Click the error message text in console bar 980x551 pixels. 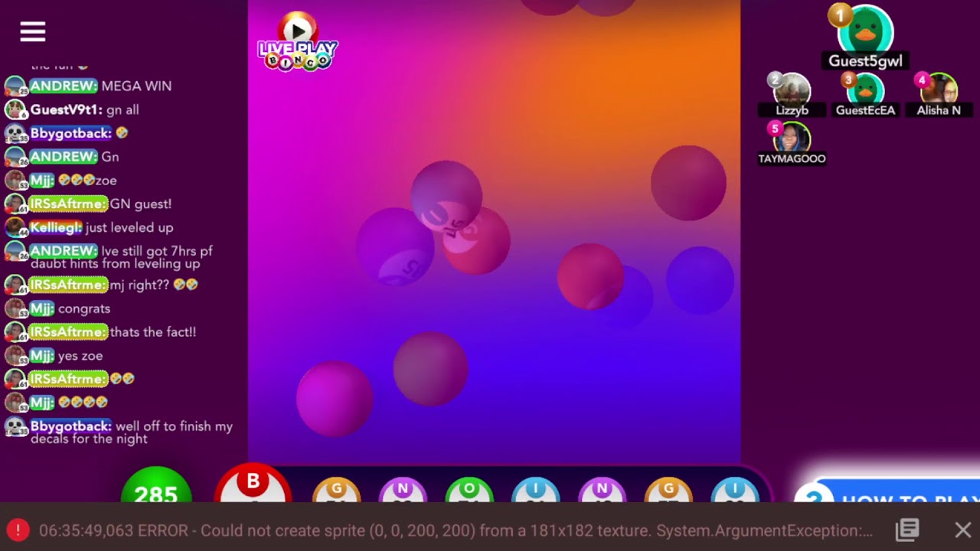[456, 530]
